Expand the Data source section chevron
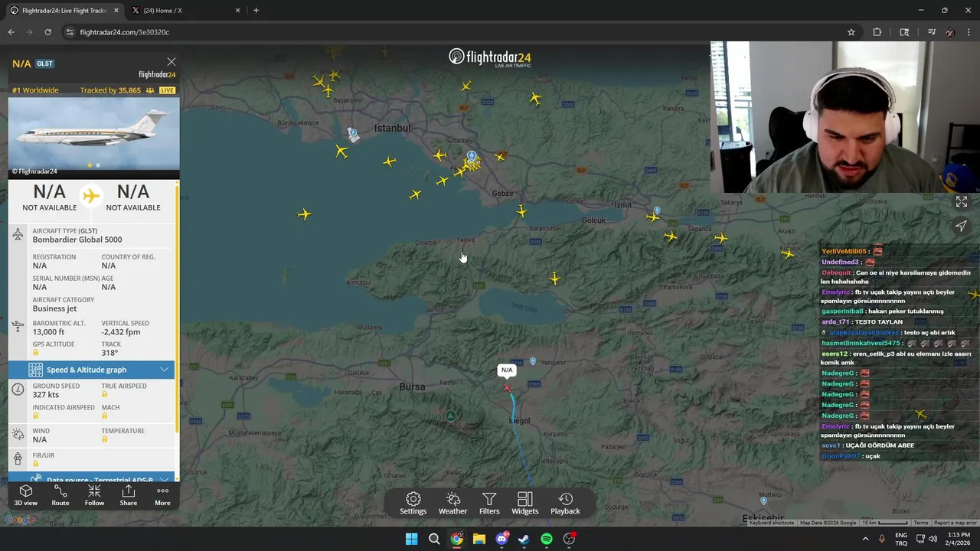 pyautogui.click(x=164, y=480)
